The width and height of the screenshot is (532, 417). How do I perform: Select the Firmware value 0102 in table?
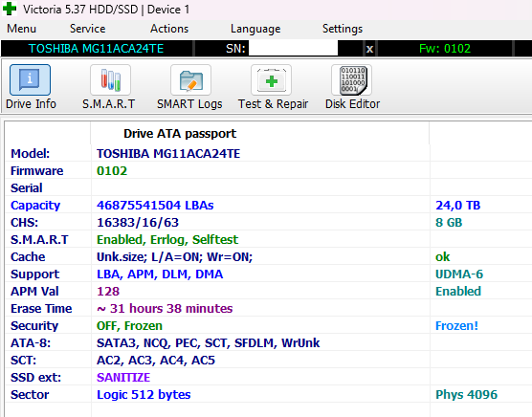click(112, 171)
